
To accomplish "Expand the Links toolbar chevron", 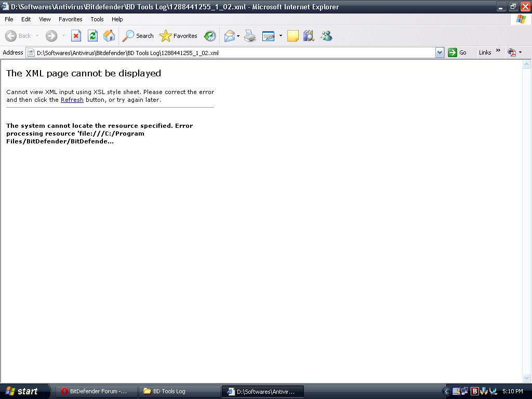I will point(498,50).
